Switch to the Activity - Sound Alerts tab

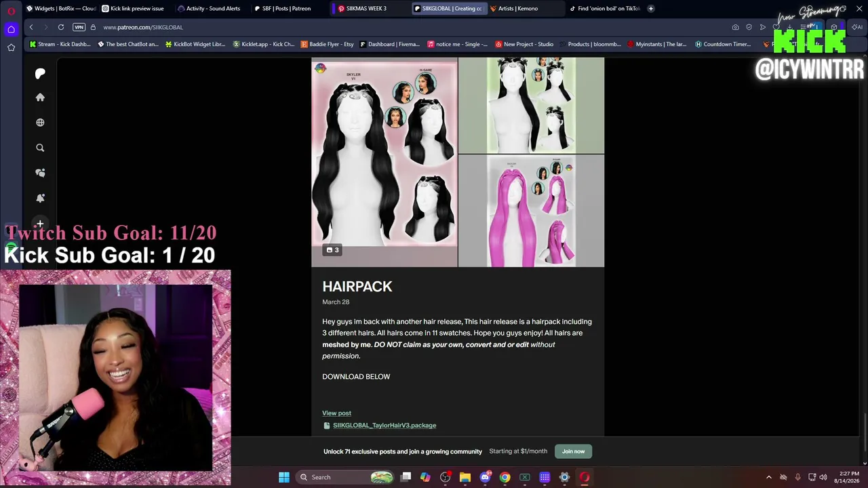pyautogui.click(x=212, y=9)
